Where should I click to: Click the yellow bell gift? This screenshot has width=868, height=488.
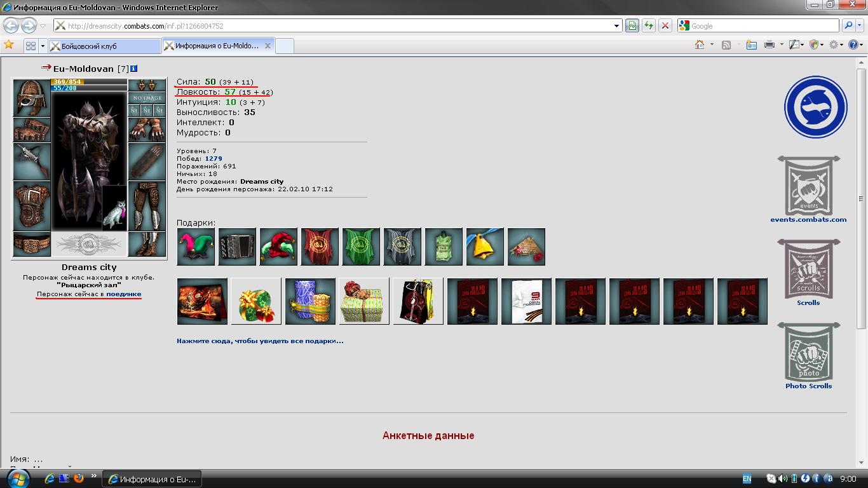(485, 247)
